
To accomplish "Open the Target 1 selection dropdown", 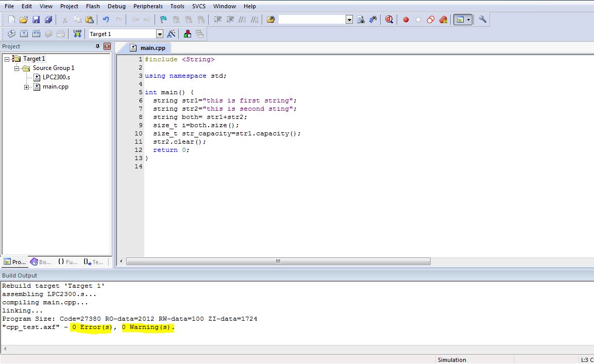I will (159, 34).
